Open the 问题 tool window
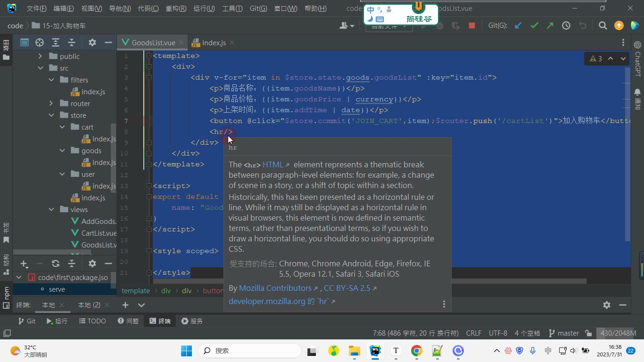This screenshot has width=644, height=362. coord(128,321)
